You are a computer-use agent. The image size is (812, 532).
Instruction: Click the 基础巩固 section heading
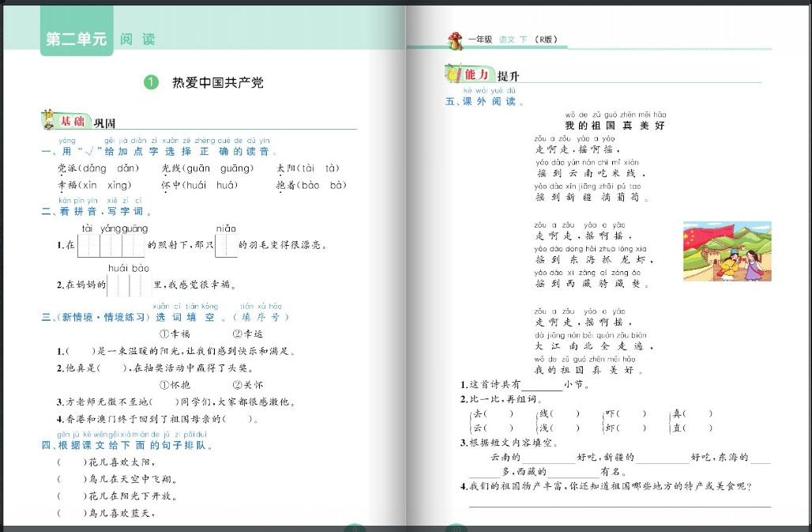click(x=87, y=123)
